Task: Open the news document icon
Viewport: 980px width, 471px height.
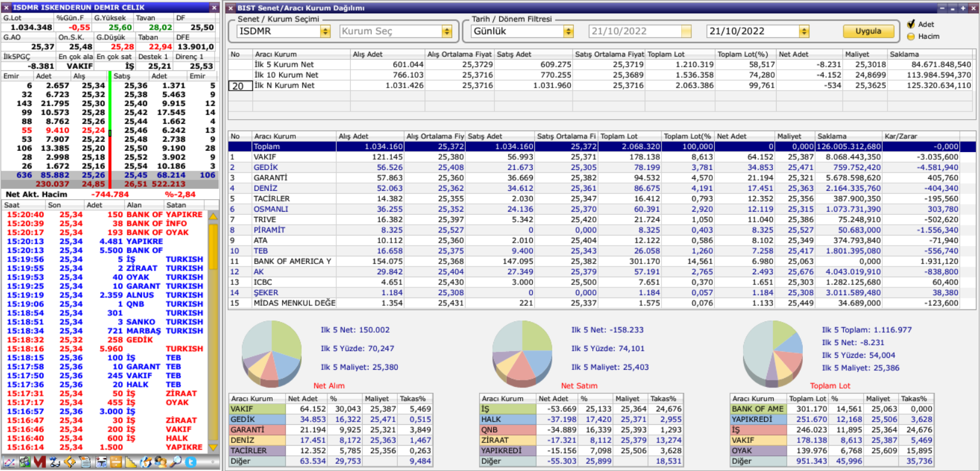Action: tap(85, 462)
